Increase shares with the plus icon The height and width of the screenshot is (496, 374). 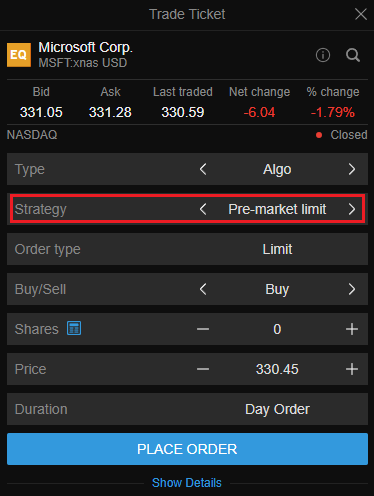[x=352, y=329]
